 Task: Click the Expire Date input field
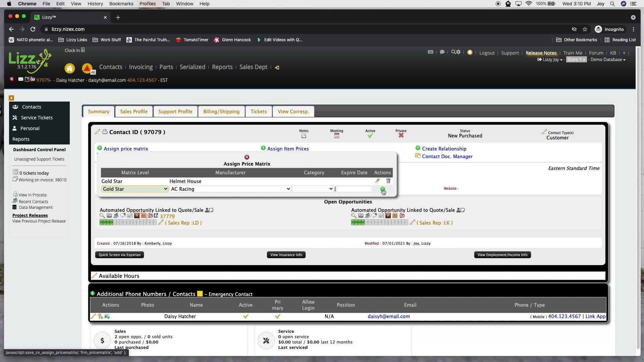click(x=354, y=189)
